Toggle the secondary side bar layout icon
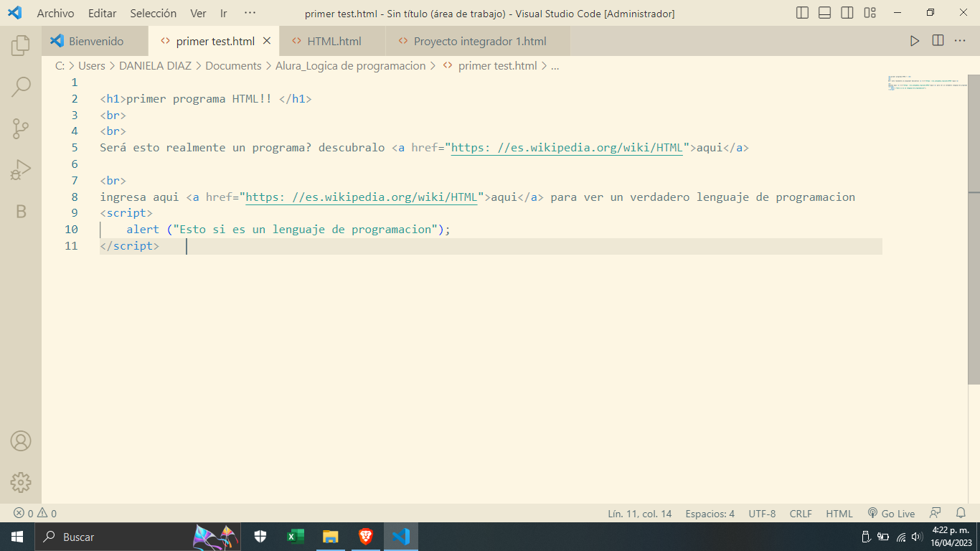The height and width of the screenshot is (551, 980). pos(847,13)
